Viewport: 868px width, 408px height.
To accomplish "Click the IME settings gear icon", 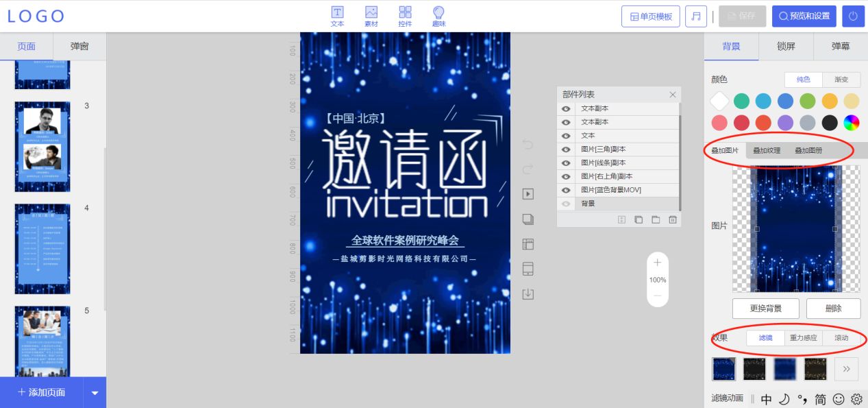I will [x=856, y=399].
